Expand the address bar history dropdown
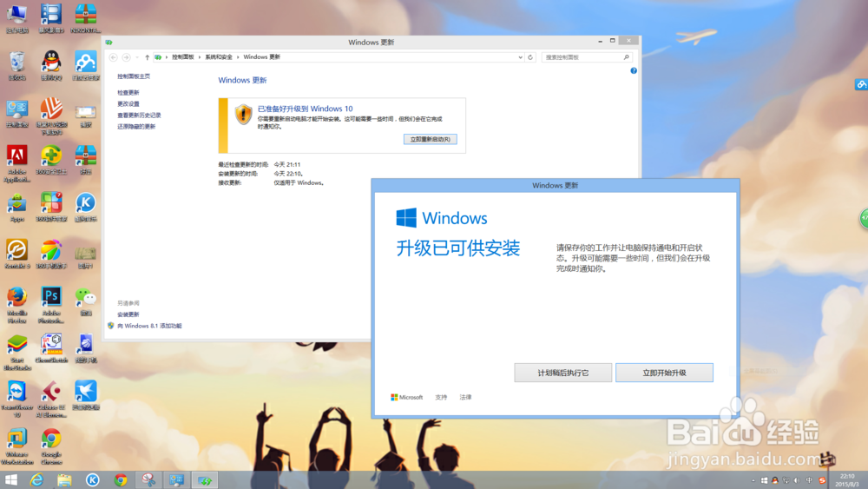Image resolution: width=868 pixels, height=489 pixels. tap(520, 57)
